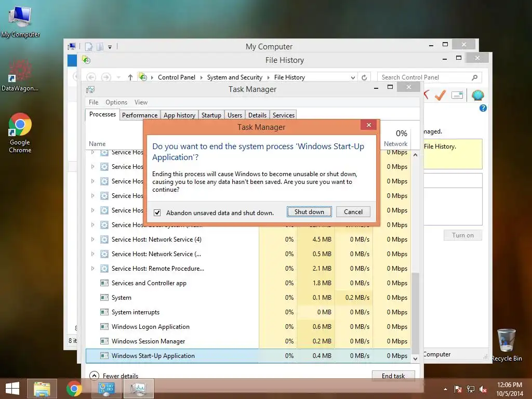Open the Recycle Bin icon

tap(507, 345)
